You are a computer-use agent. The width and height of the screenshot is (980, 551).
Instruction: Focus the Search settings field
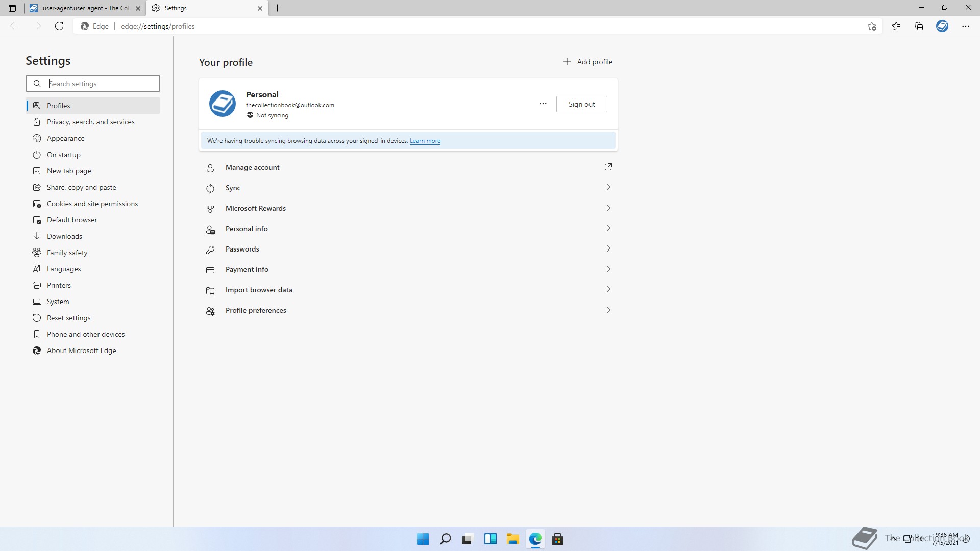93,84
